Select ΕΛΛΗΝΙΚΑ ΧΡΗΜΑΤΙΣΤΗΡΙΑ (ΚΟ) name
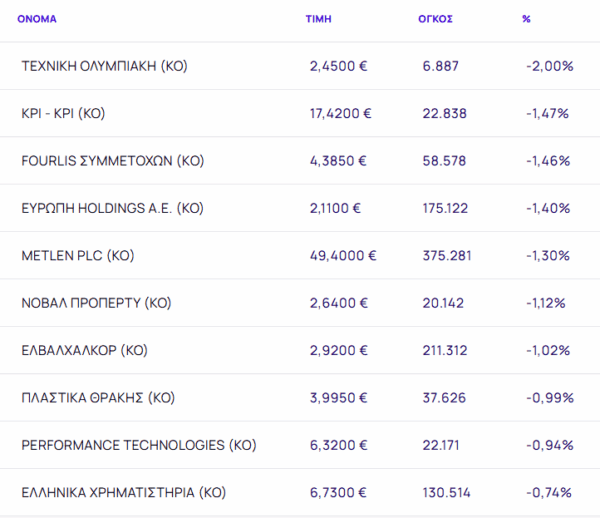Image resolution: width=600 pixels, height=518 pixels. point(124,493)
